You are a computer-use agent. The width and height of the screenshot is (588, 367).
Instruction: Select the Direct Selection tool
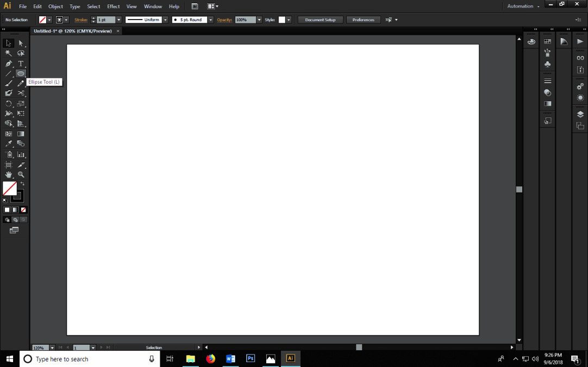coord(21,43)
